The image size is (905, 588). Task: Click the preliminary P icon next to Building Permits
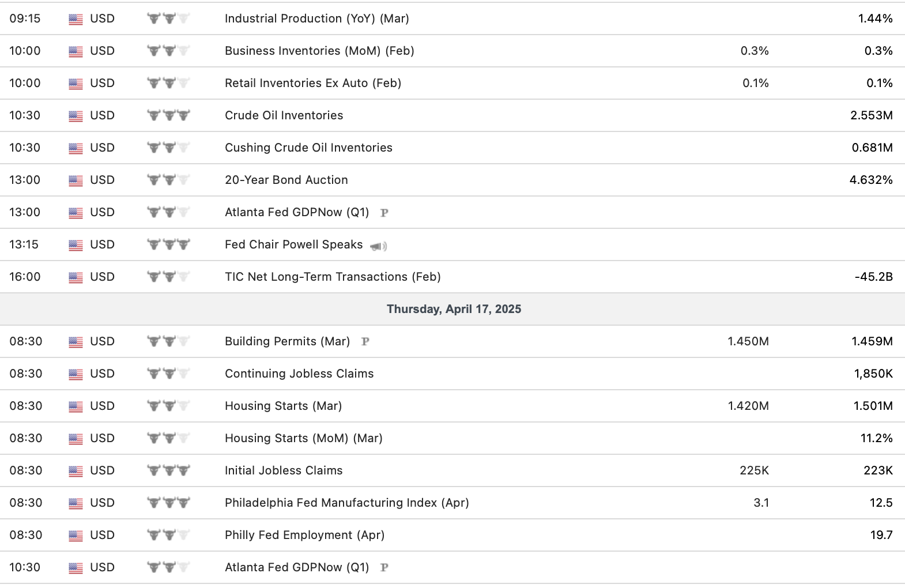pos(365,342)
